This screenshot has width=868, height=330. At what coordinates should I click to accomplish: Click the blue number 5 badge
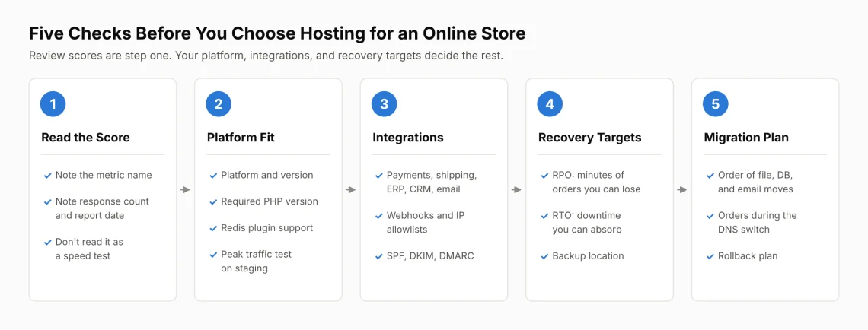716,104
